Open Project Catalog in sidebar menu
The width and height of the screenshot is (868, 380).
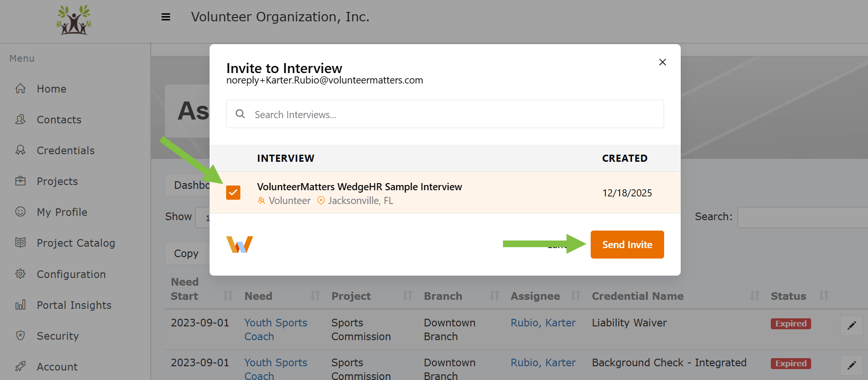(76, 243)
